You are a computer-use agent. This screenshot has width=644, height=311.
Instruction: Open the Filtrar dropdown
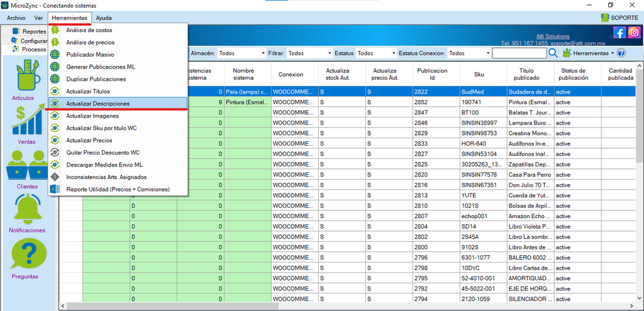tap(309, 53)
